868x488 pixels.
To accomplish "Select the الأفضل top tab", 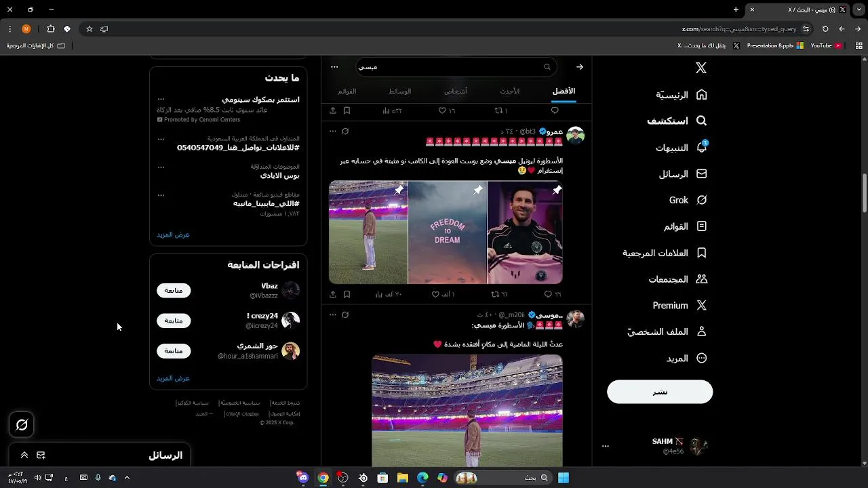I will coord(564,91).
